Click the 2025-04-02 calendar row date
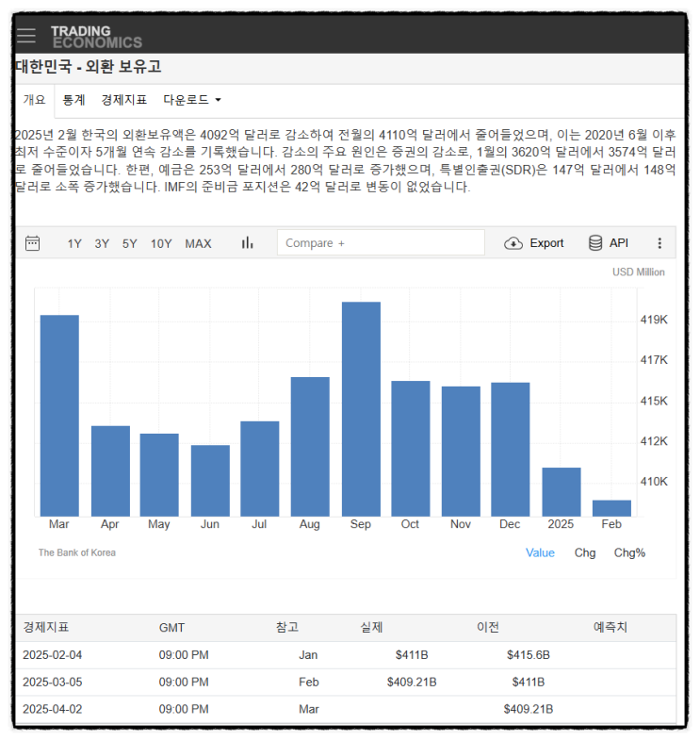 pyautogui.click(x=53, y=709)
